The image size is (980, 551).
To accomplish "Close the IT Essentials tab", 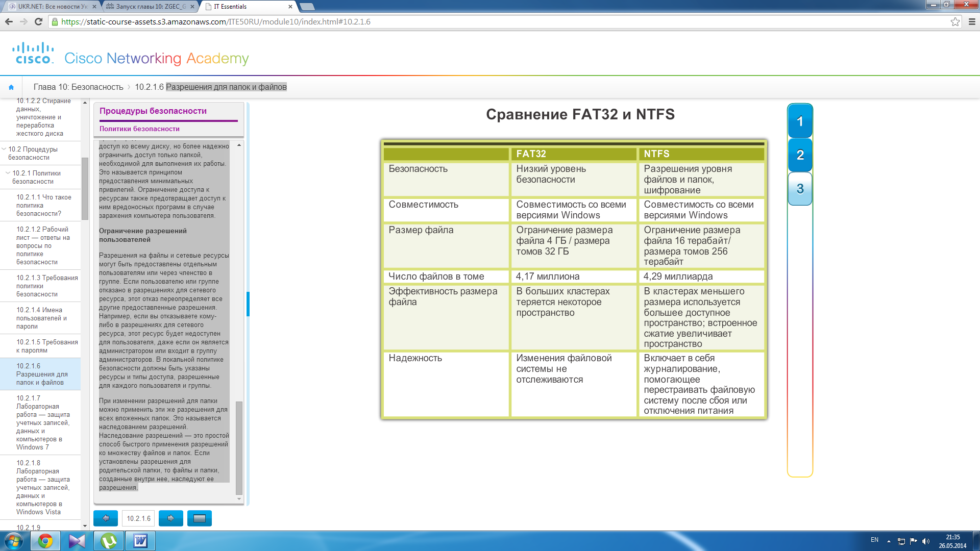I will point(290,7).
